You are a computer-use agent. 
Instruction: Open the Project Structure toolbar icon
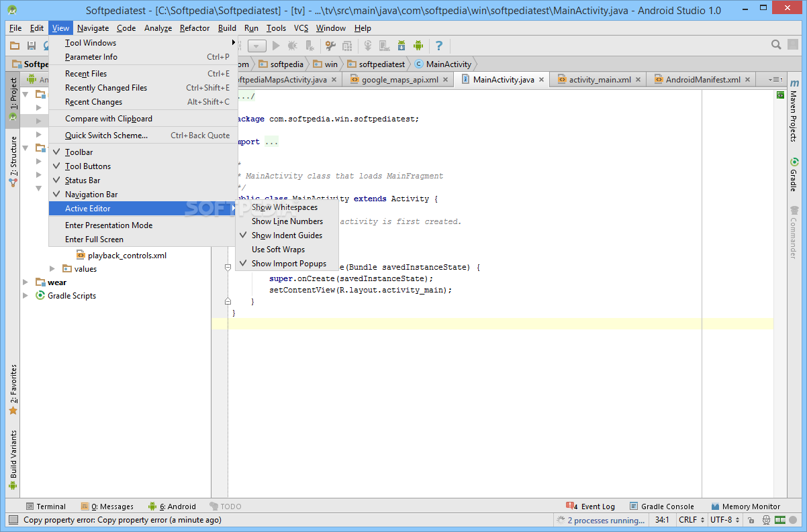click(x=347, y=46)
